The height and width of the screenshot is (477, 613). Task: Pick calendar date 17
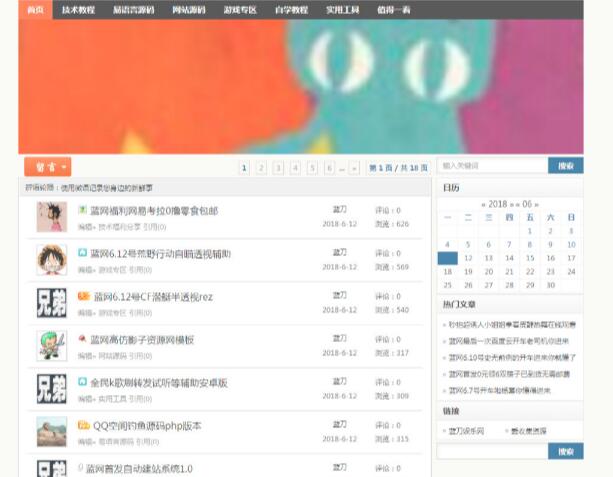[x=571, y=258]
